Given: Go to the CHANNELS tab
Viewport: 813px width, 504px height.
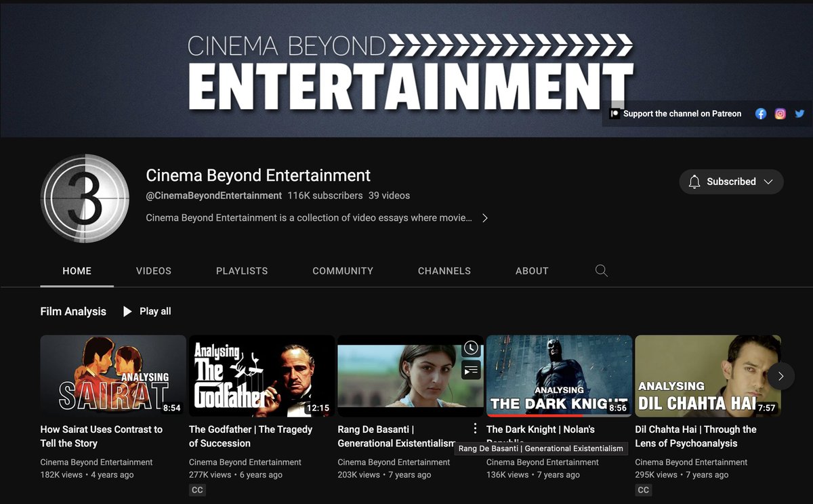Looking at the screenshot, I should 444,270.
